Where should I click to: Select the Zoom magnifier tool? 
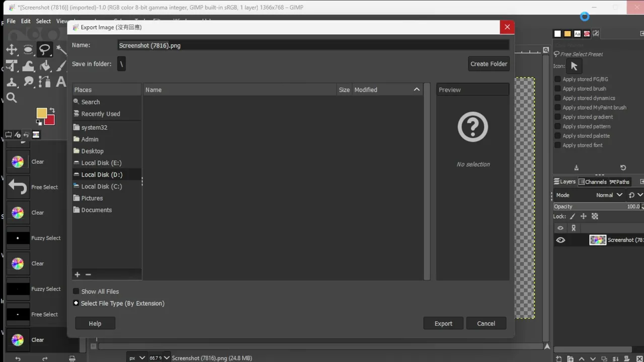(x=12, y=98)
